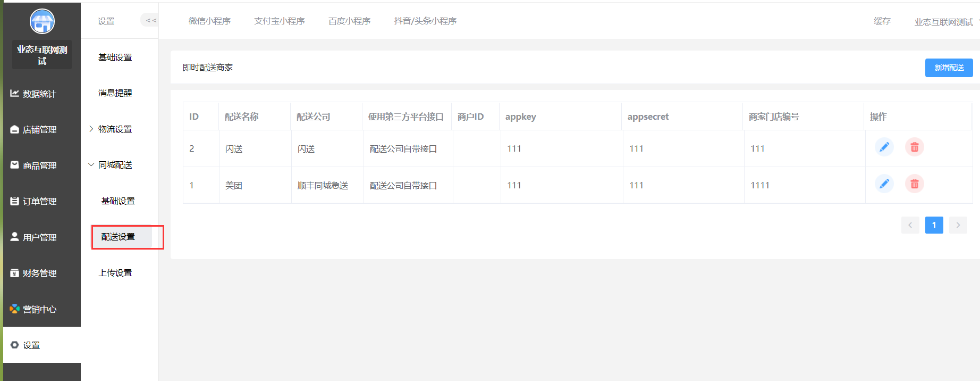Open 营销中心 in the sidebar
This screenshot has height=381, width=980.
[42, 309]
